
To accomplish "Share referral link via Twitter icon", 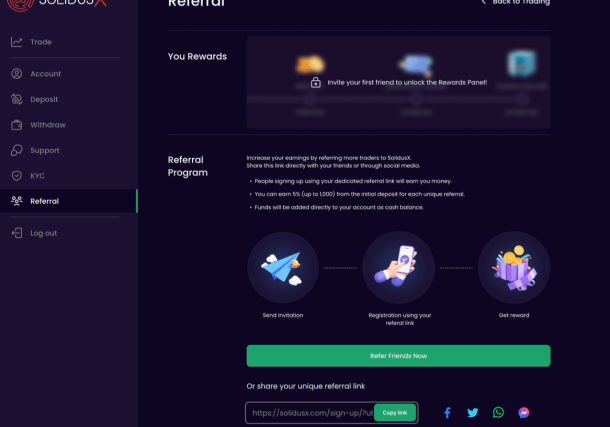I will pos(473,413).
